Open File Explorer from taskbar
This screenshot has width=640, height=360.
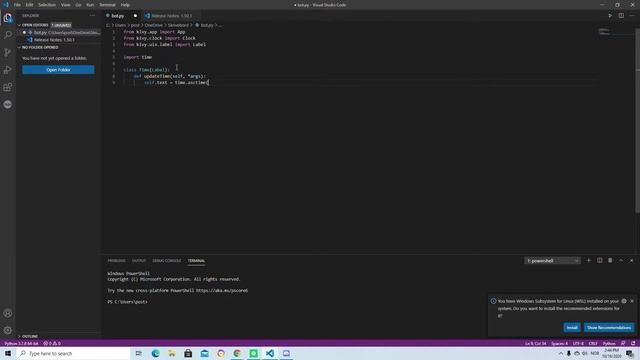click(172, 353)
